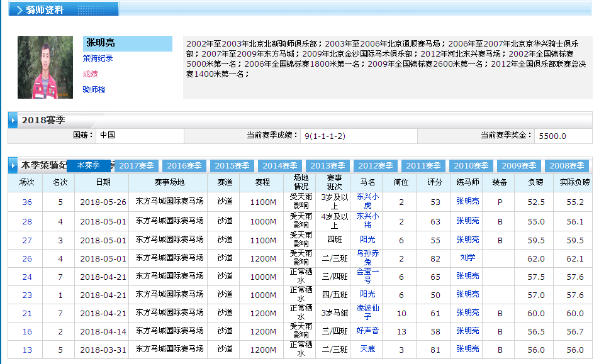Open the 2014赛季 tab
Screen dimensions: 599x364
(280, 166)
